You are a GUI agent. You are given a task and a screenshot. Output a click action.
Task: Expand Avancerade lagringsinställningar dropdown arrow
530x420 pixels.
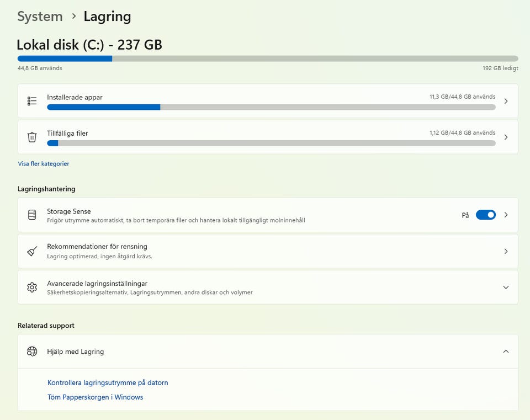(506, 288)
